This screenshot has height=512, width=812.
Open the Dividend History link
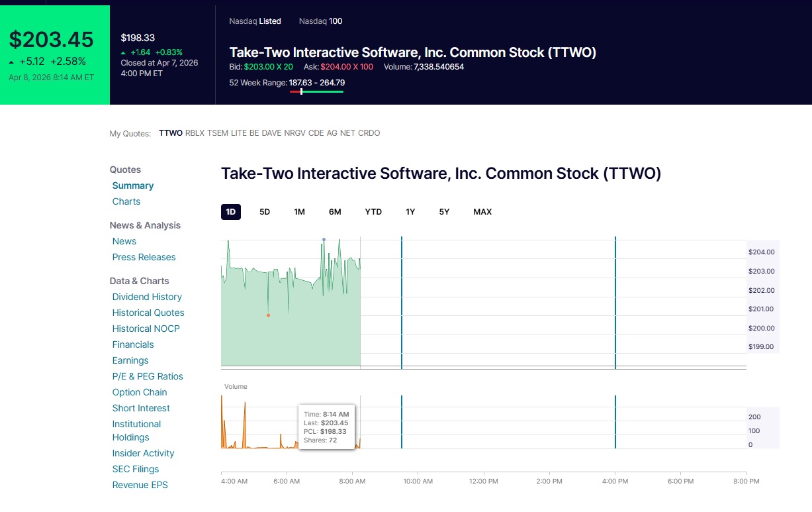coord(147,297)
